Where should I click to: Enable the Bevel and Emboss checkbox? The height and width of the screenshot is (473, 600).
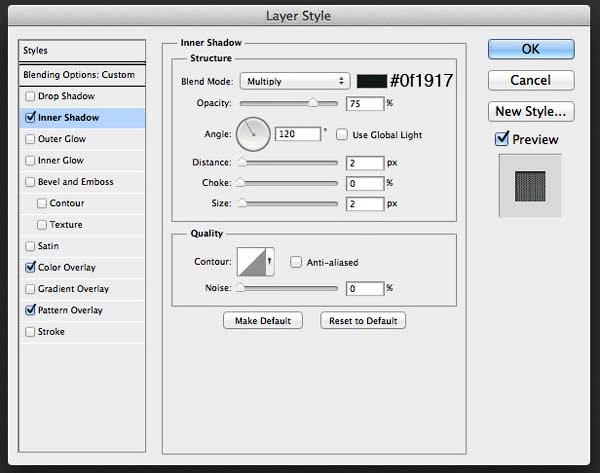[x=30, y=182]
